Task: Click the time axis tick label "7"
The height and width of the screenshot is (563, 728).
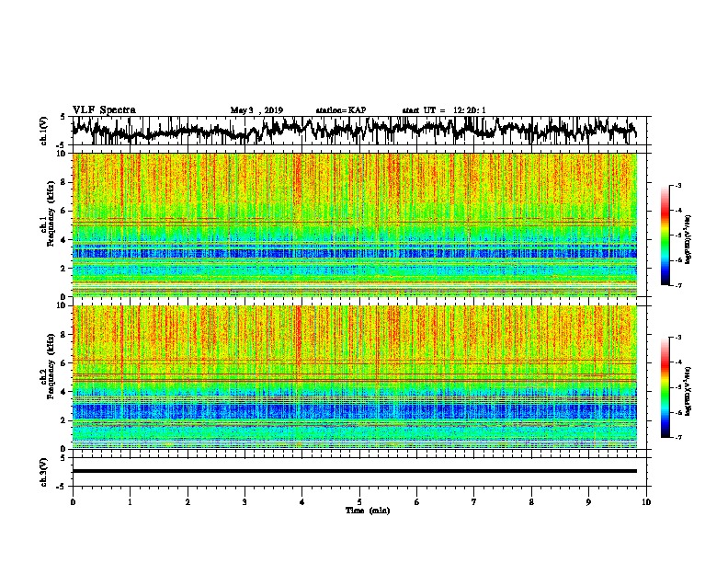Action: point(474,502)
